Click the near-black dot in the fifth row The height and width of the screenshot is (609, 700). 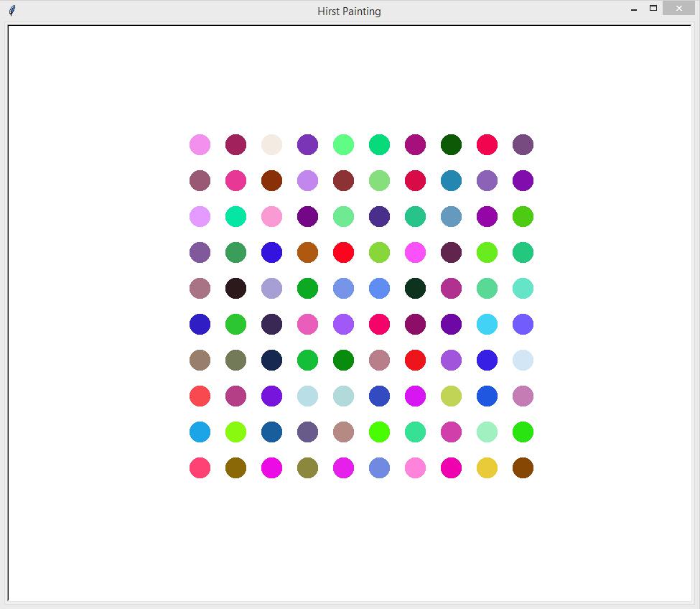point(235,288)
